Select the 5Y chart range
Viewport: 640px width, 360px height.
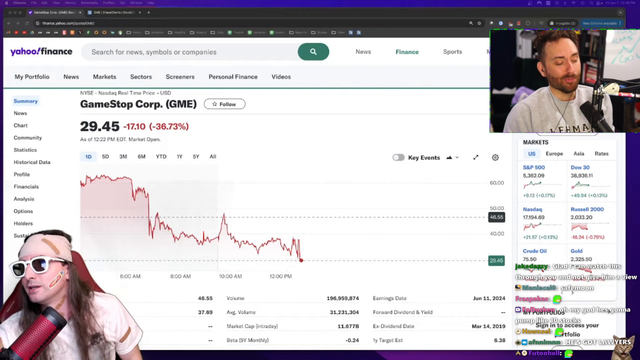(196, 157)
